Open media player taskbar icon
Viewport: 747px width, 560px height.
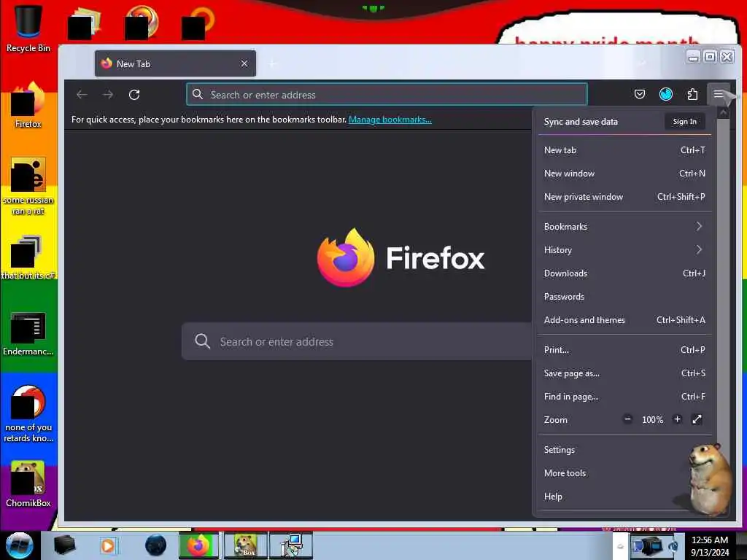pyautogui.click(x=108, y=545)
